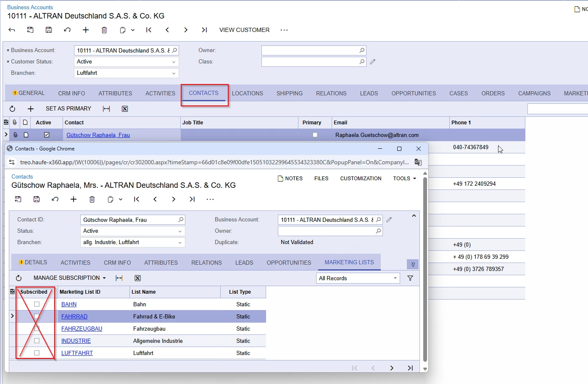Click Export to Excel icon in Marketing Lists toolbar
This screenshot has height=384, width=588.
[137, 278]
